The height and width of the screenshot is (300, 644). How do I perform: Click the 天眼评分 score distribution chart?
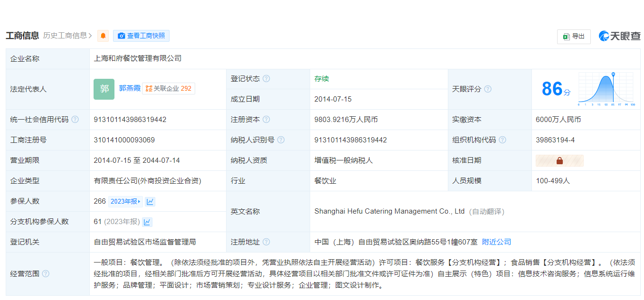606,89
